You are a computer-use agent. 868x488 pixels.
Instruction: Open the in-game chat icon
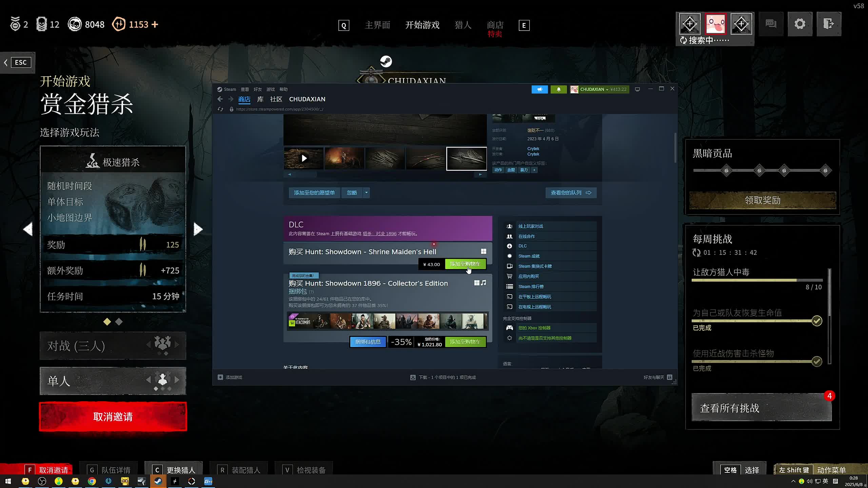click(771, 24)
